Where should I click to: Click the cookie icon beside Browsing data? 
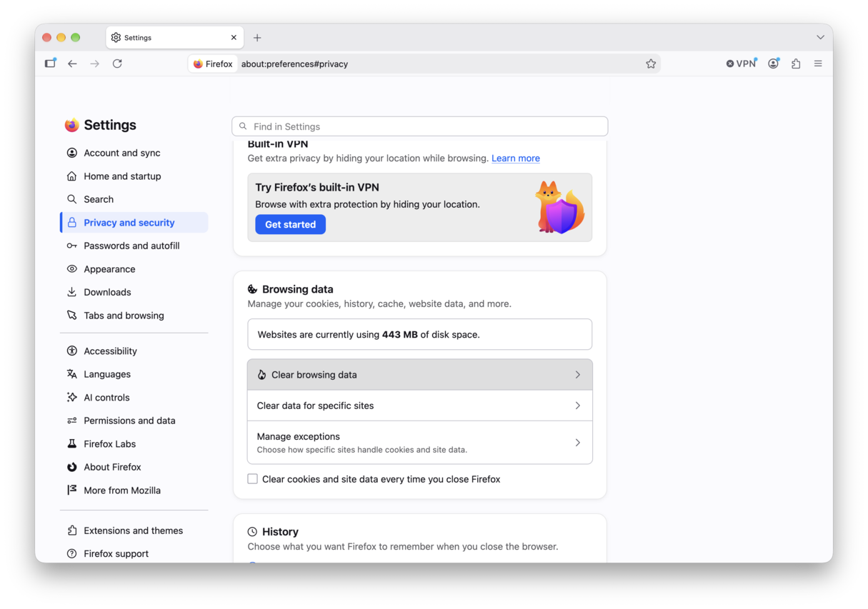pyautogui.click(x=252, y=289)
